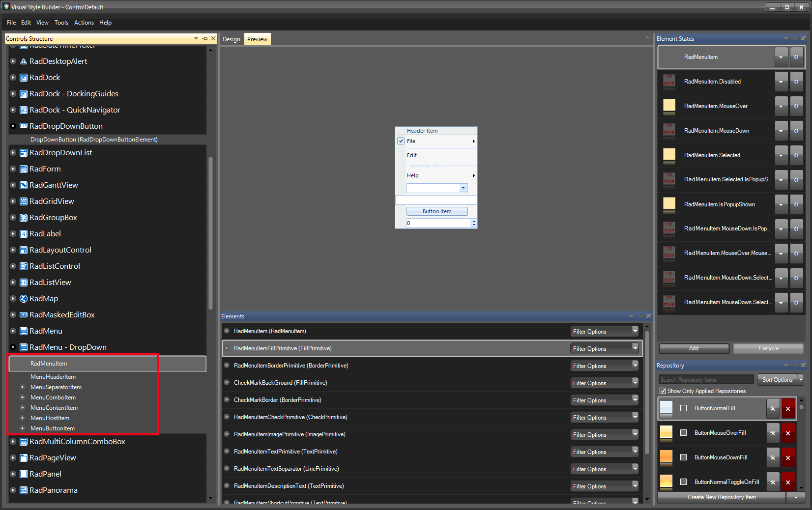Open dropdown arrow for RadMenuItem.MouseDown state

coord(781,131)
